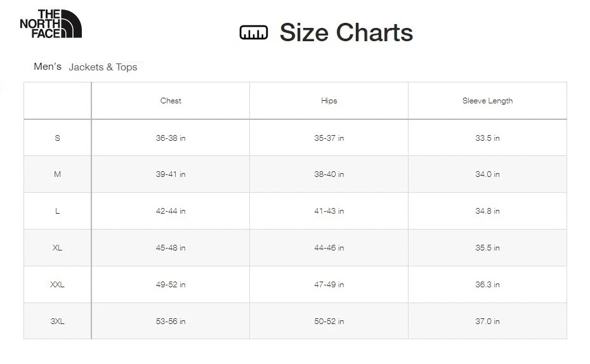Image resolution: width=590 pixels, height=364 pixels.
Task: Click the 45-48 in chest cell
Action: [x=171, y=248]
